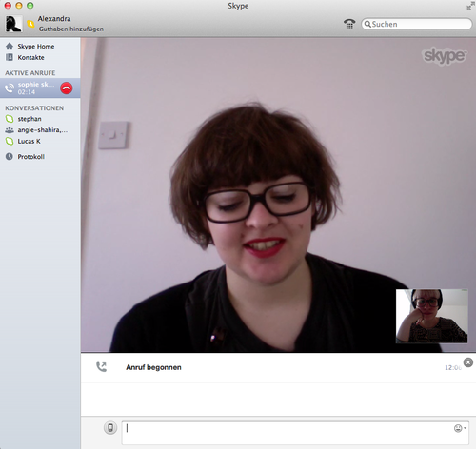Open the Alexandra profile avatar
The height and width of the screenshot is (449, 476).
pyautogui.click(x=13, y=24)
